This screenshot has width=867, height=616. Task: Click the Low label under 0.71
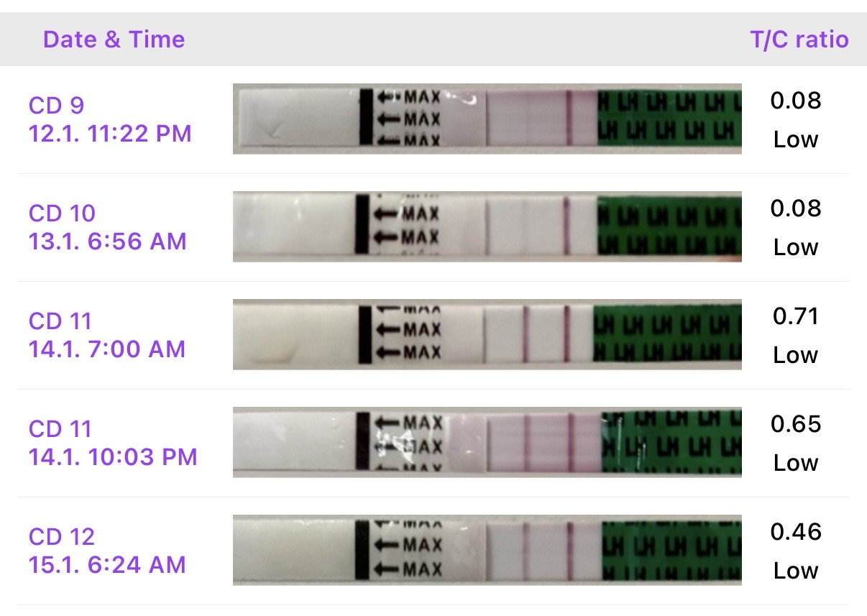tap(795, 355)
